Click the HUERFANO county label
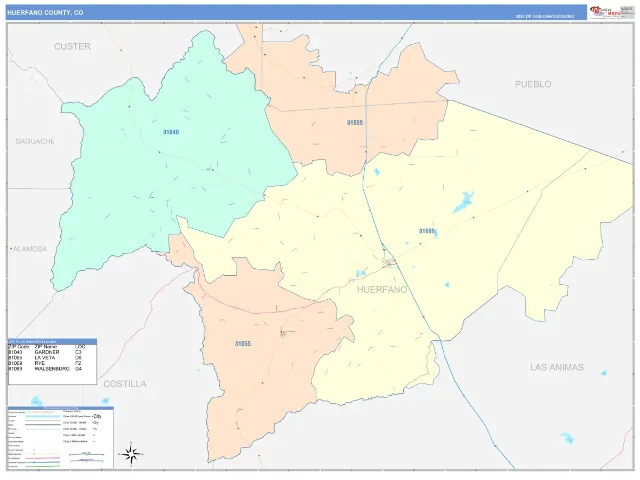 click(382, 289)
